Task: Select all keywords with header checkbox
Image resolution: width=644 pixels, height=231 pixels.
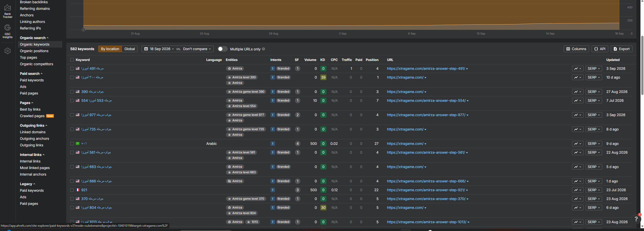Action: [72, 60]
